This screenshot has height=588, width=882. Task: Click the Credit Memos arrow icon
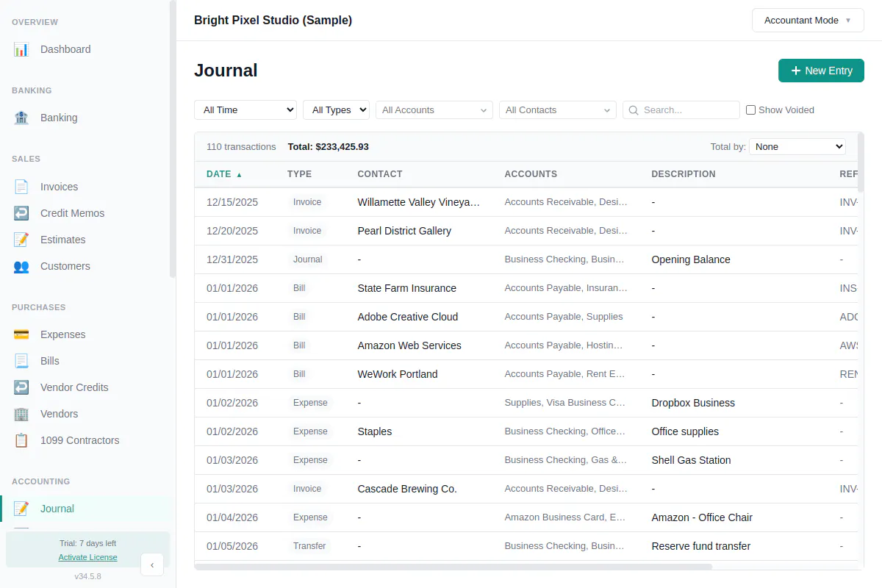21,213
